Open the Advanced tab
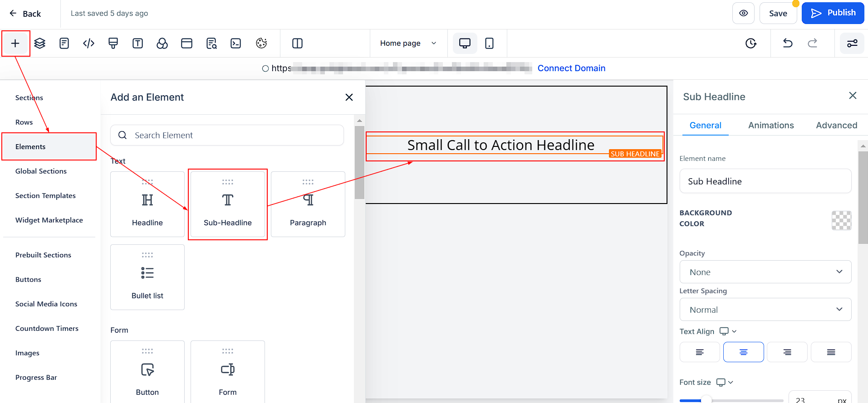Screen dimensions: 868x403 (x=837, y=126)
